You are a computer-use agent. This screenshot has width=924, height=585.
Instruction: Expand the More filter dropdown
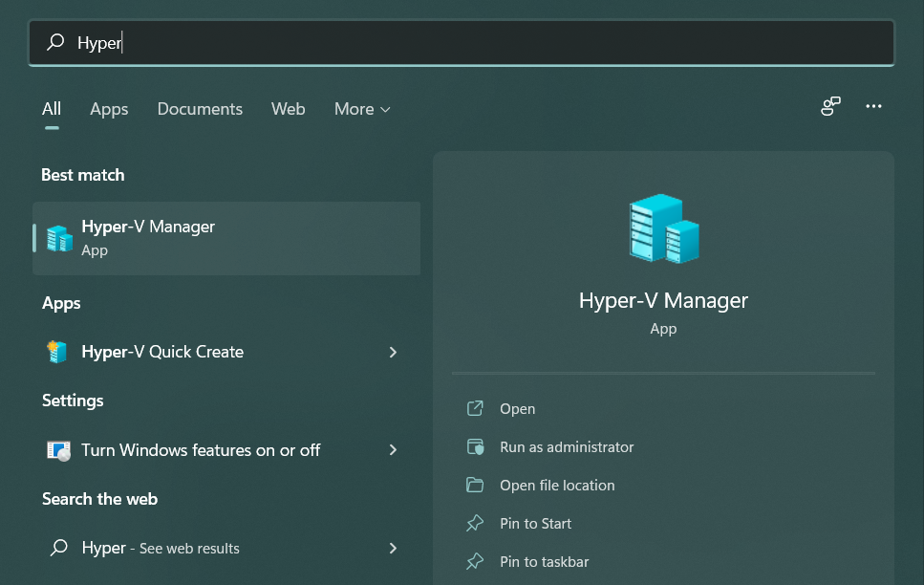pyautogui.click(x=361, y=109)
